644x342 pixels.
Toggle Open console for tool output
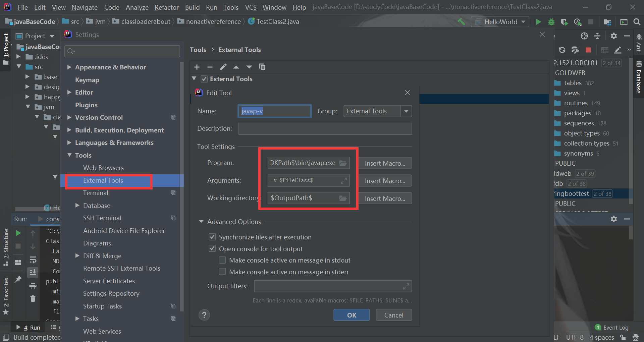point(212,248)
